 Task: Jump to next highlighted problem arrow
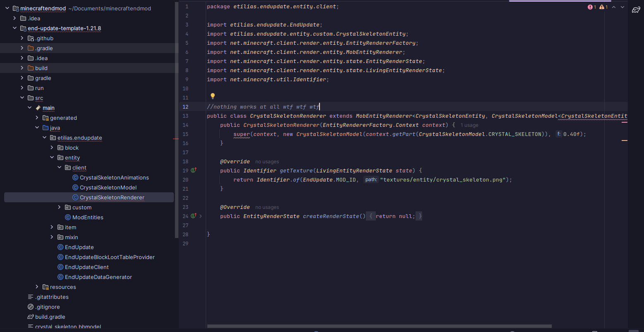point(622,7)
